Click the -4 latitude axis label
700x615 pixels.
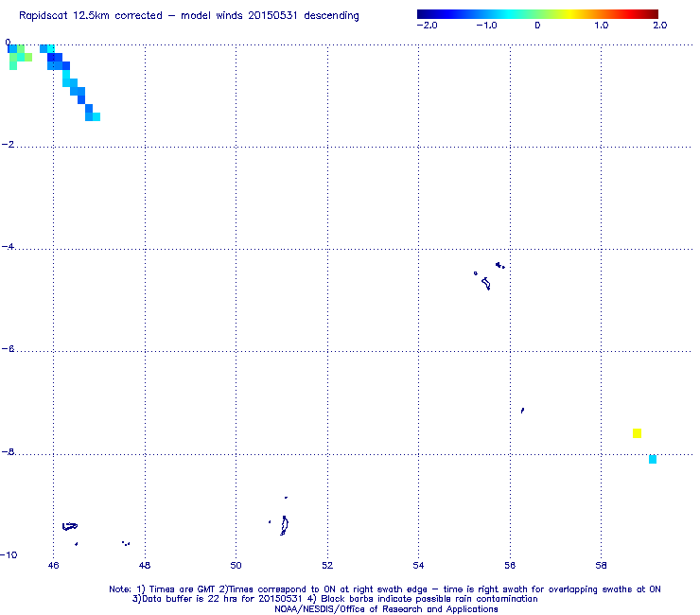8,247
